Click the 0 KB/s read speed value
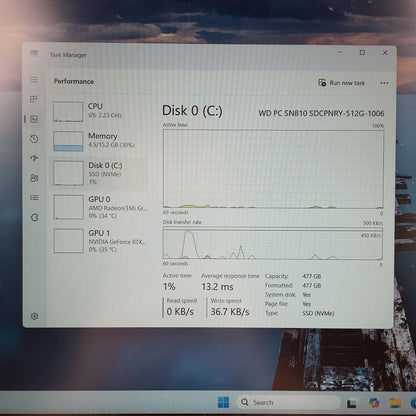416x416 pixels. point(180,312)
